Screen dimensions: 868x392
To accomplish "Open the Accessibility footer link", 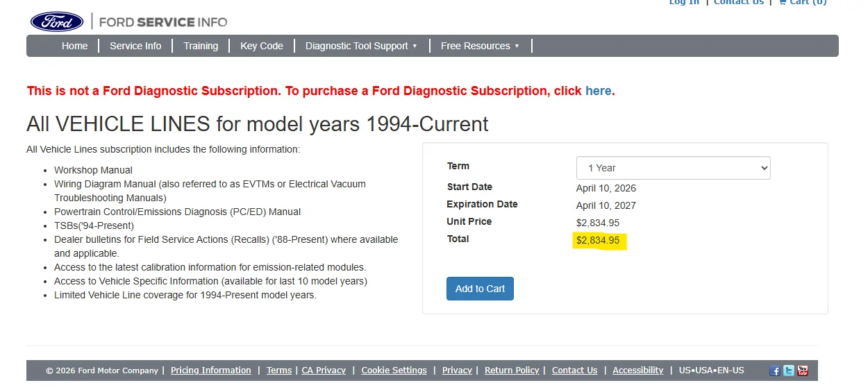I will [x=638, y=370].
